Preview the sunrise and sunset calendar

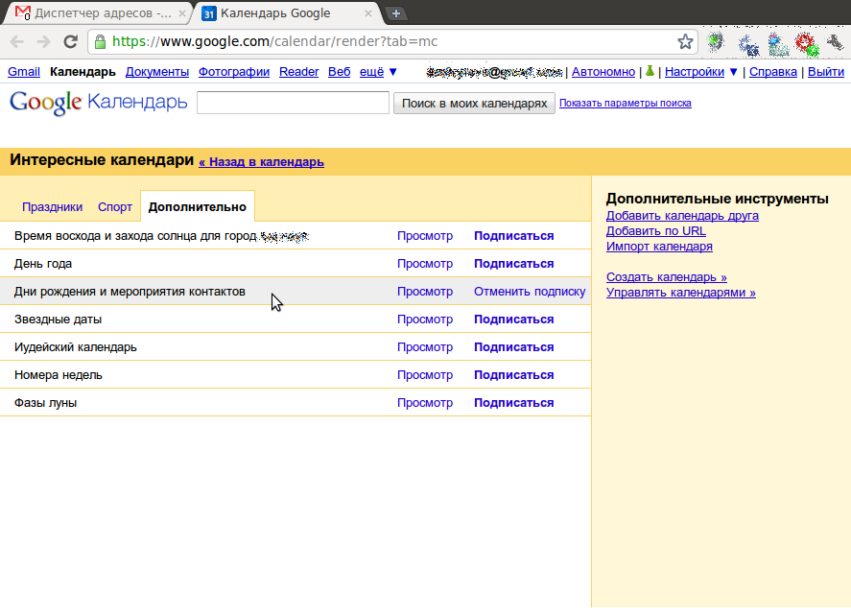click(425, 236)
